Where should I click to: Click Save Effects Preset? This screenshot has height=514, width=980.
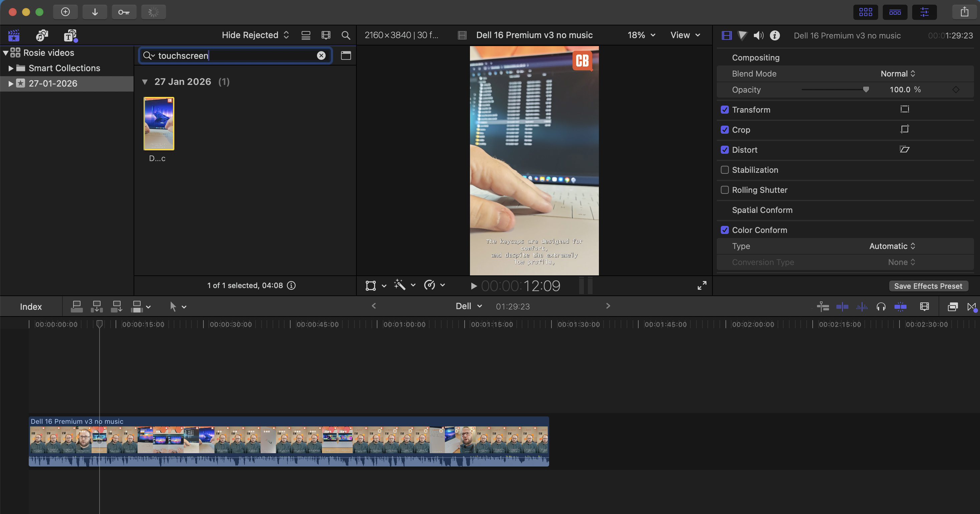[x=928, y=285]
